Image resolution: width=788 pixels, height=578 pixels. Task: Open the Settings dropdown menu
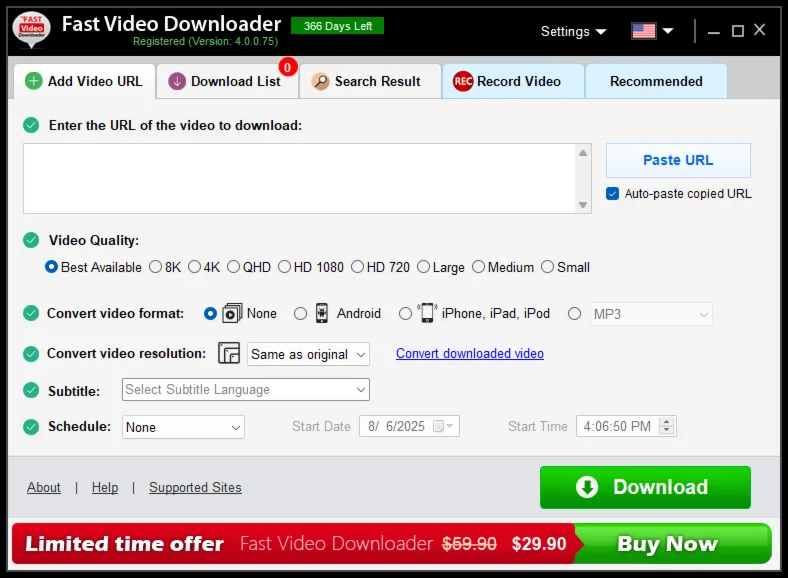coord(573,31)
